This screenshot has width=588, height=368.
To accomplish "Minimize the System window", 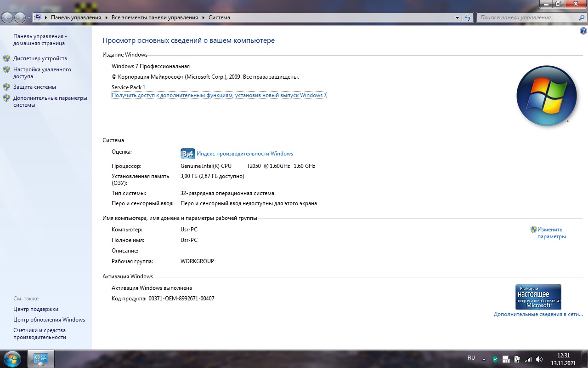I will pos(545,4).
